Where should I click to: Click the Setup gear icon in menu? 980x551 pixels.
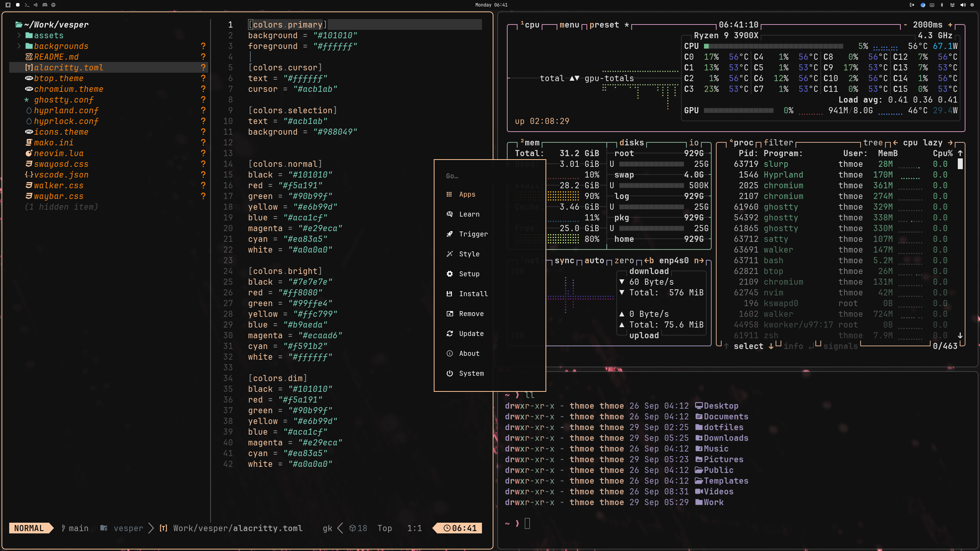click(x=449, y=274)
